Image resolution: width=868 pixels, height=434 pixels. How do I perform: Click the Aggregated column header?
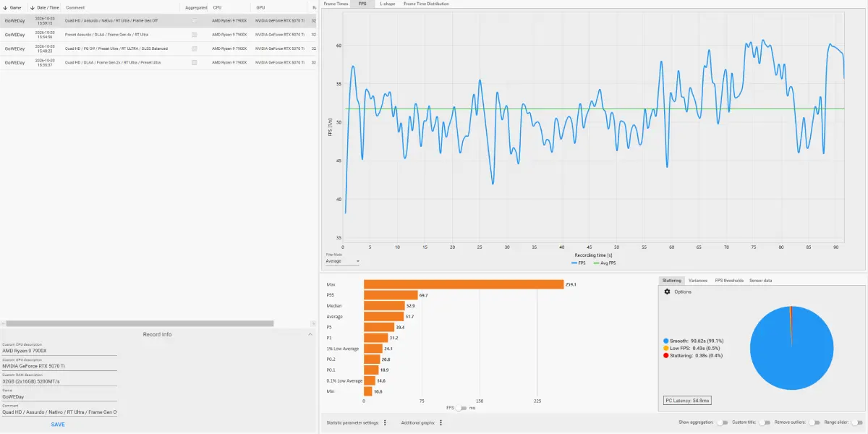point(196,7)
